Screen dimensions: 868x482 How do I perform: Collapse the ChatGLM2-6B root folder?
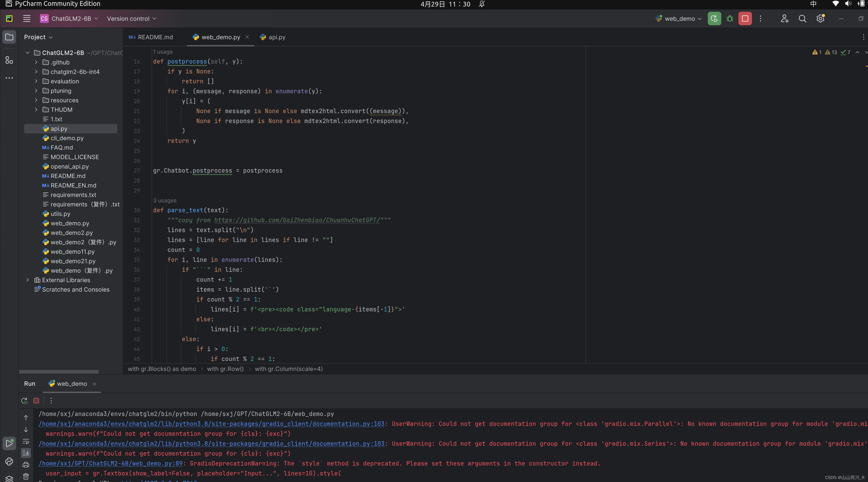(x=28, y=53)
